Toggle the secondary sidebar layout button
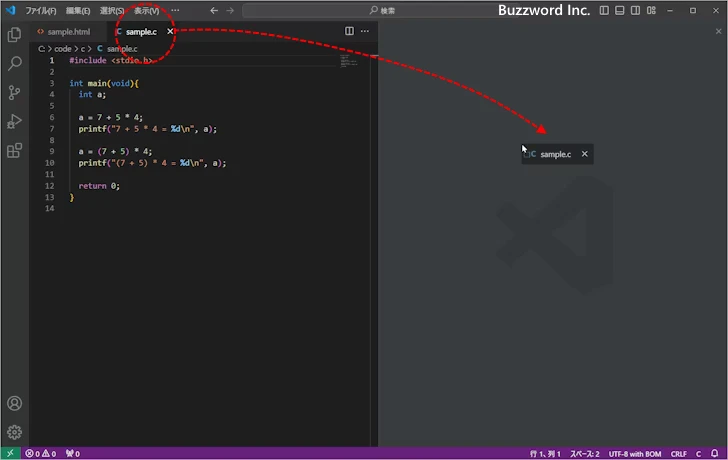Screen dimensions: 728x460 coord(636,10)
